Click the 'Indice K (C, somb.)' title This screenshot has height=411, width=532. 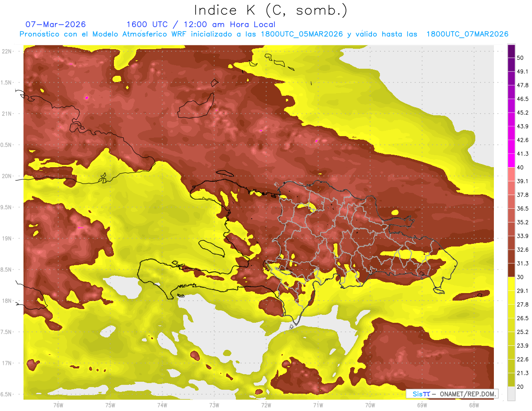pos(271,10)
